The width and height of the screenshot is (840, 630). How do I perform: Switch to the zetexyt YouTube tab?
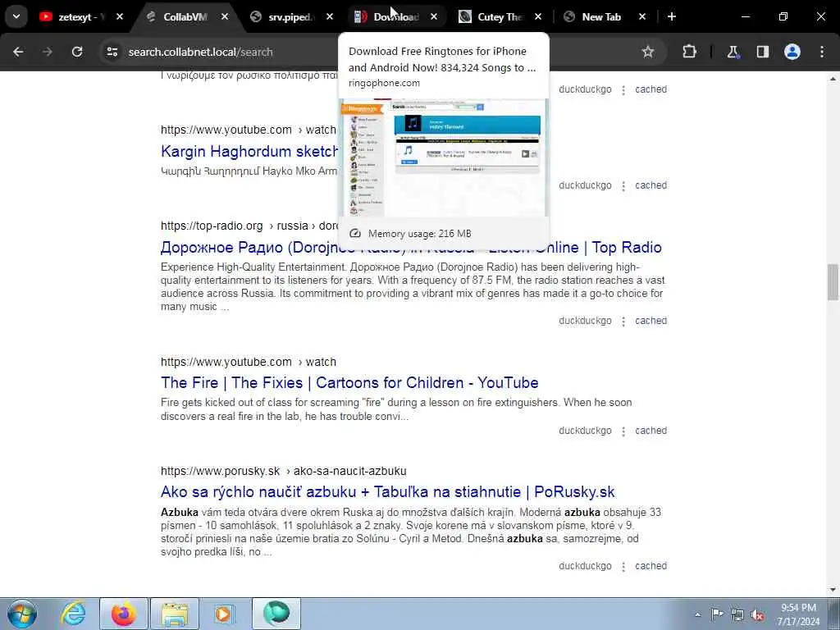(80, 17)
